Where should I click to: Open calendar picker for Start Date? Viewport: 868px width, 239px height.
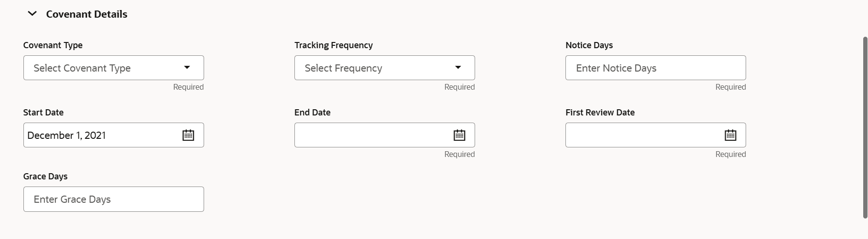188,135
